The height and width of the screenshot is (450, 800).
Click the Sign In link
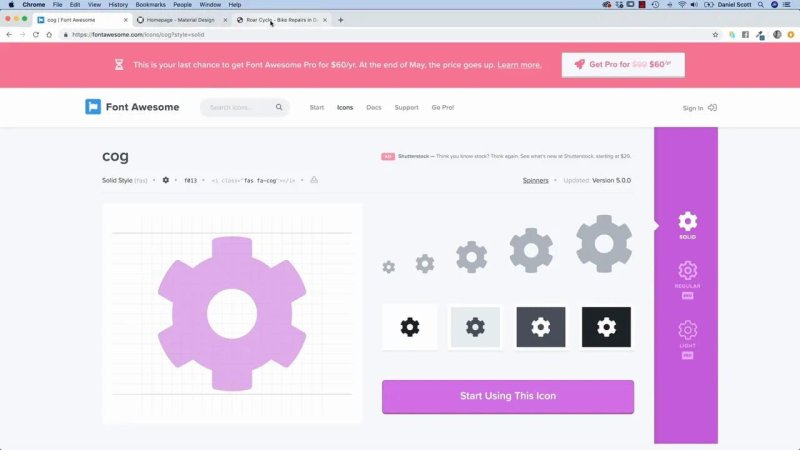[692, 108]
